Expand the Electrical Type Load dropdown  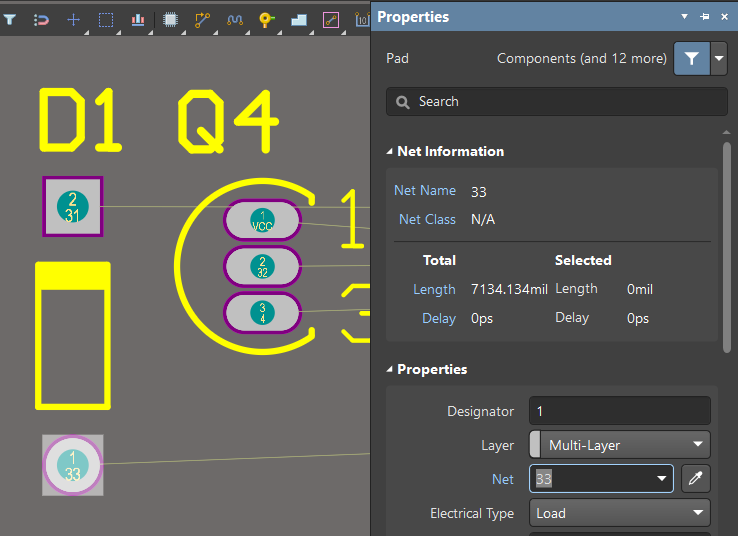pyautogui.click(x=619, y=513)
